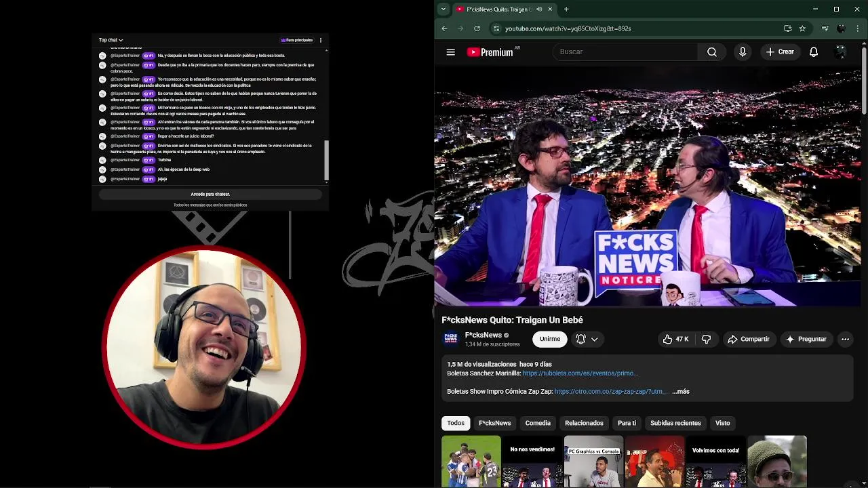
Task: Open the tuboleta.com link in description
Action: pos(580,373)
